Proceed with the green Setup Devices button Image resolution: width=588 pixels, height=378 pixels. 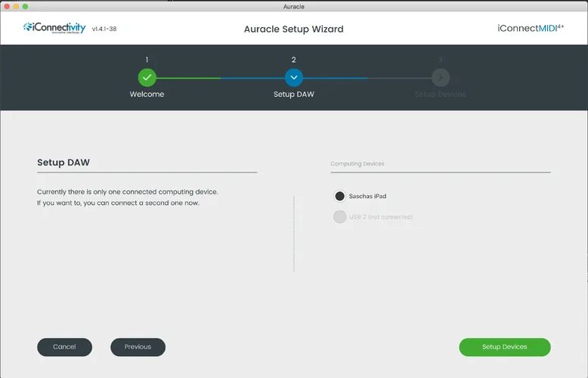505,347
